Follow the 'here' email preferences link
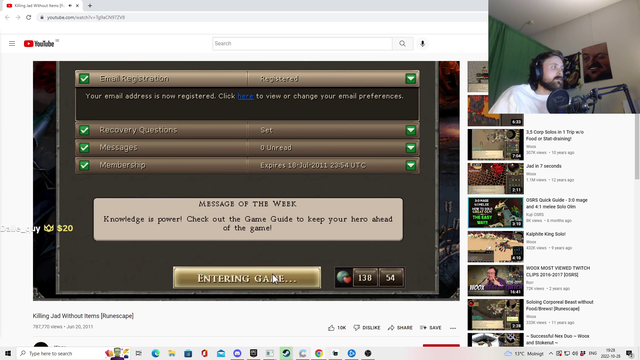The height and width of the screenshot is (360, 640). (245, 96)
